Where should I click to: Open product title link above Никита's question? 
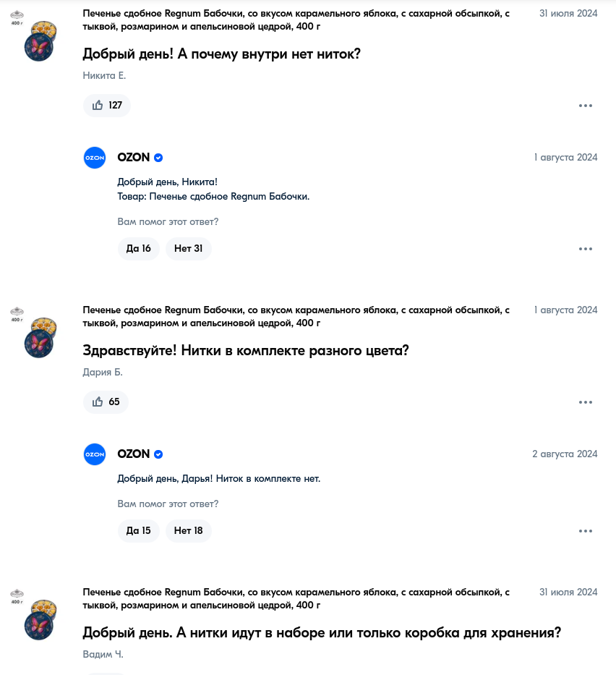click(296, 20)
